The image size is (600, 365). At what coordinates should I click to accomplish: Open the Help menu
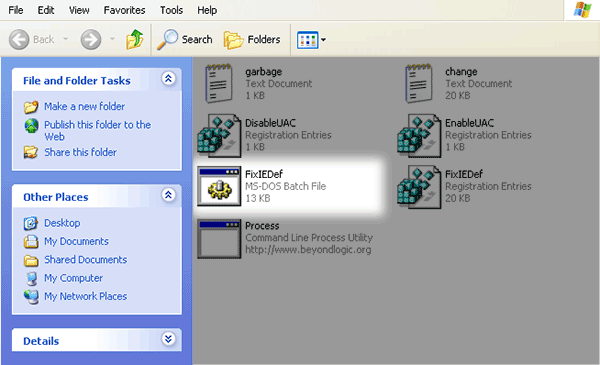207,10
